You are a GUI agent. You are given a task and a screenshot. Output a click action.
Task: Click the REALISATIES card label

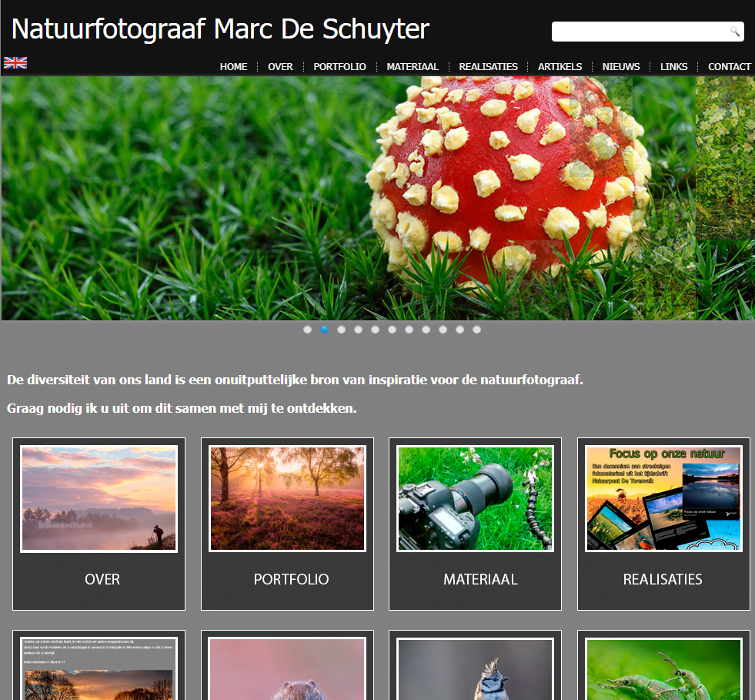pos(663,579)
